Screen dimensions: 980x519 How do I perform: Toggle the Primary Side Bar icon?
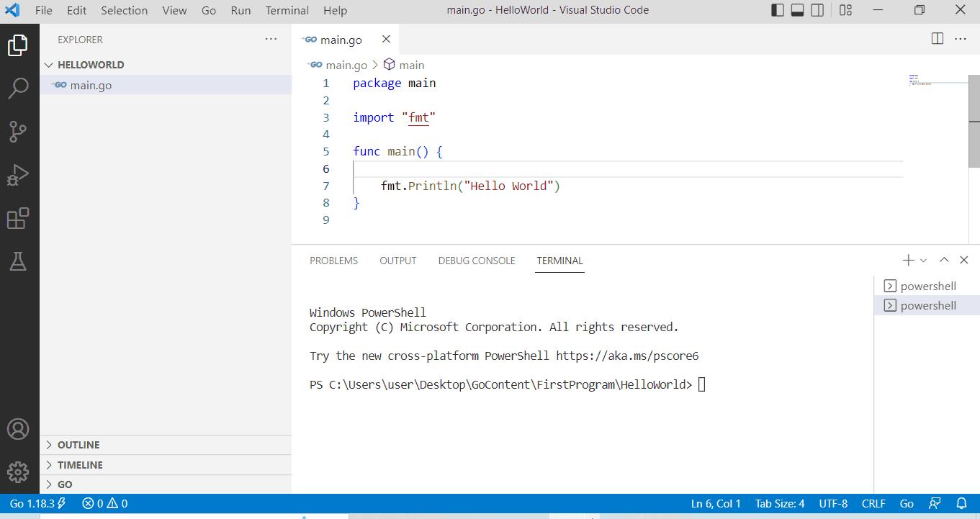pyautogui.click(x=776, y=10)
